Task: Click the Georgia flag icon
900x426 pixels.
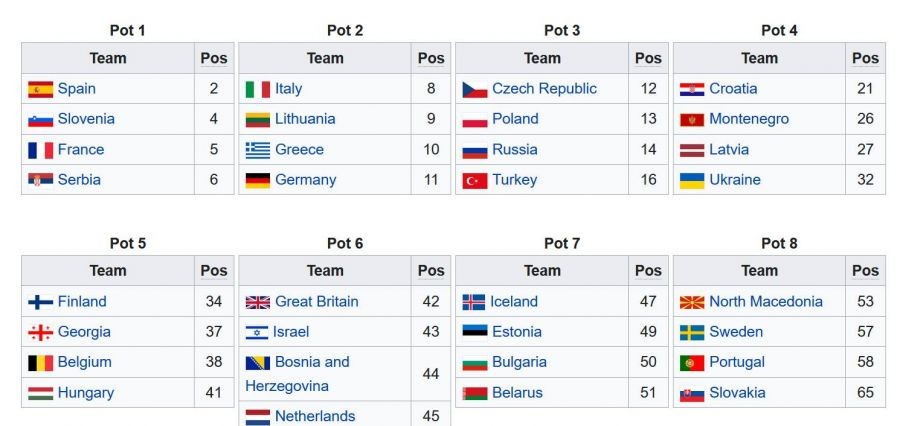Action: (x=40, y=332)
